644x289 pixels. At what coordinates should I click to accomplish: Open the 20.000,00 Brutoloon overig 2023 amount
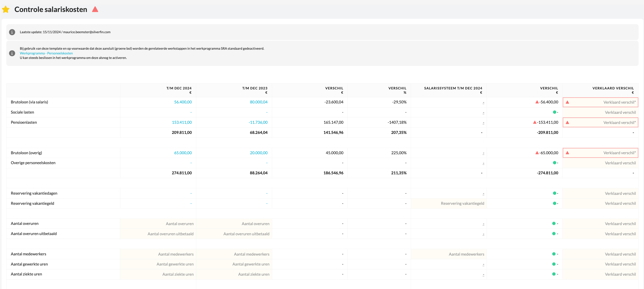[259, 153]
